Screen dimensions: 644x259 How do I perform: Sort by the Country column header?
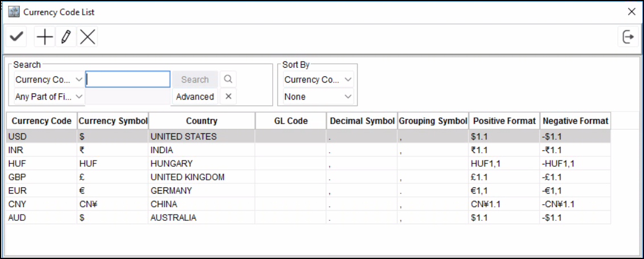pyautogui.click(x=201, y=121)
